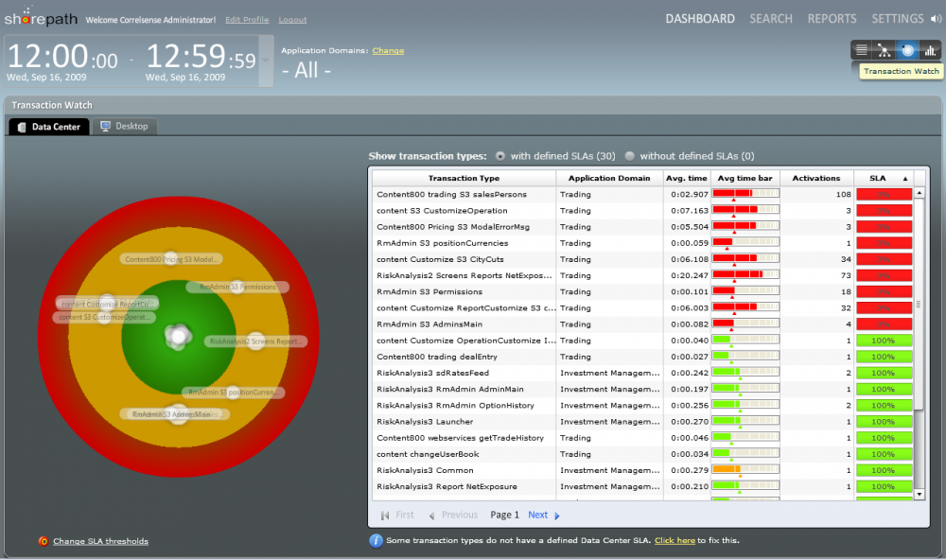Open the topology tree view icon
This screenshot has width=946, height=560.
click(x=885, y=50)
